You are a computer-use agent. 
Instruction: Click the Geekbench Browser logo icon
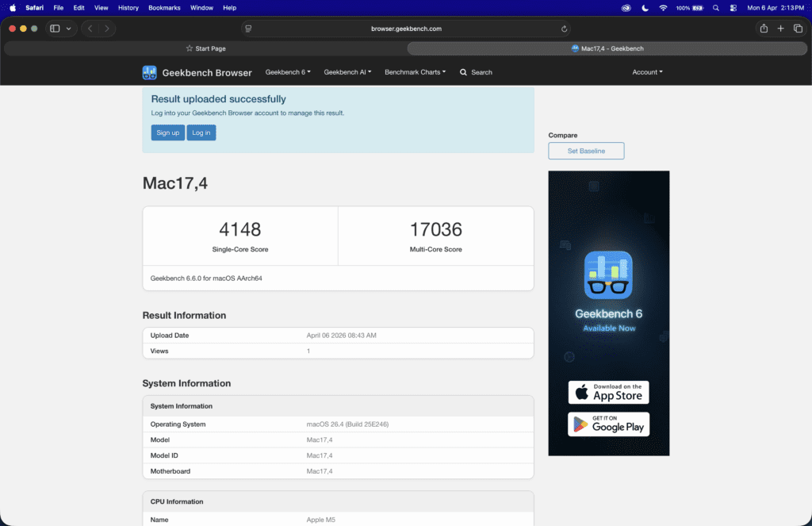tap(149, 72)
